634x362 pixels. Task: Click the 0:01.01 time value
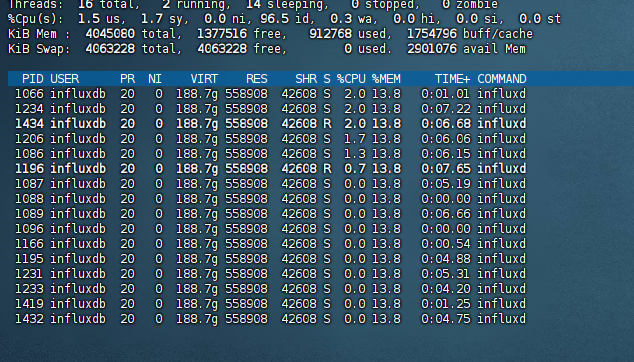coord(446,94)
